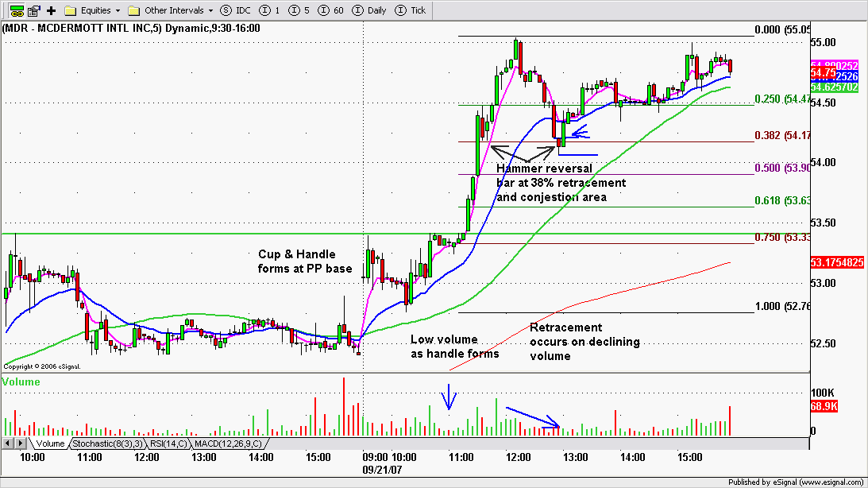The width and height of the screenshot is (868, 488).
Task: Expand the Other Intervals dropdown arrow
Action: 210,10
